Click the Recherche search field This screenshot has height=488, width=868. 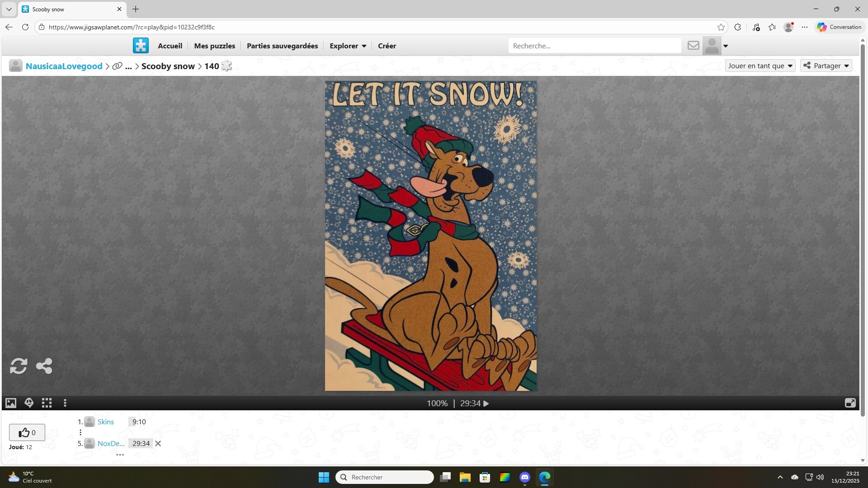tap(594, 46)
